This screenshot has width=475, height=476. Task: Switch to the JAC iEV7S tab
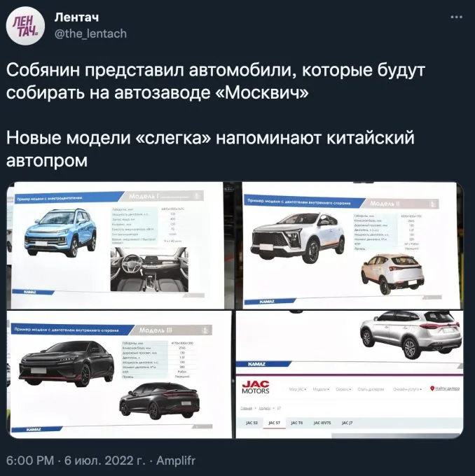pos(322,423)
